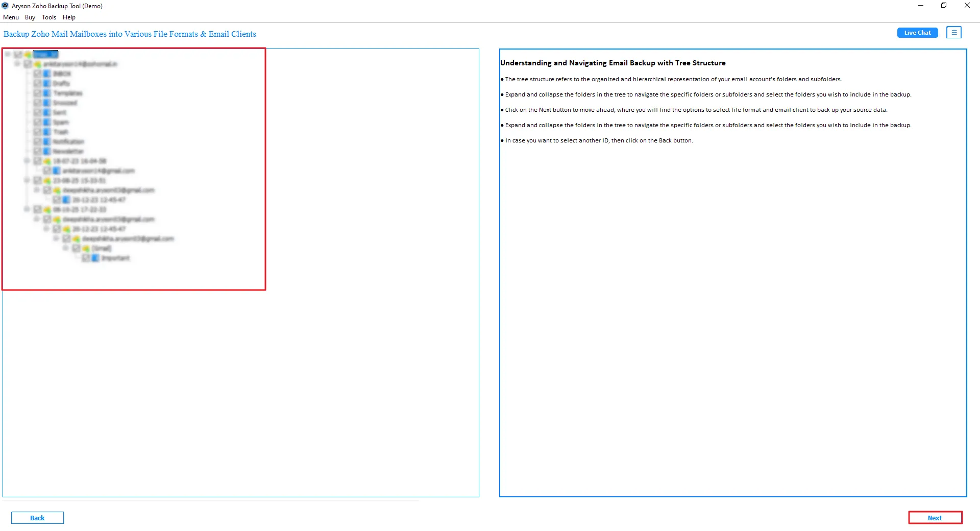Click the Templates folder icon

tap(47, 93)
